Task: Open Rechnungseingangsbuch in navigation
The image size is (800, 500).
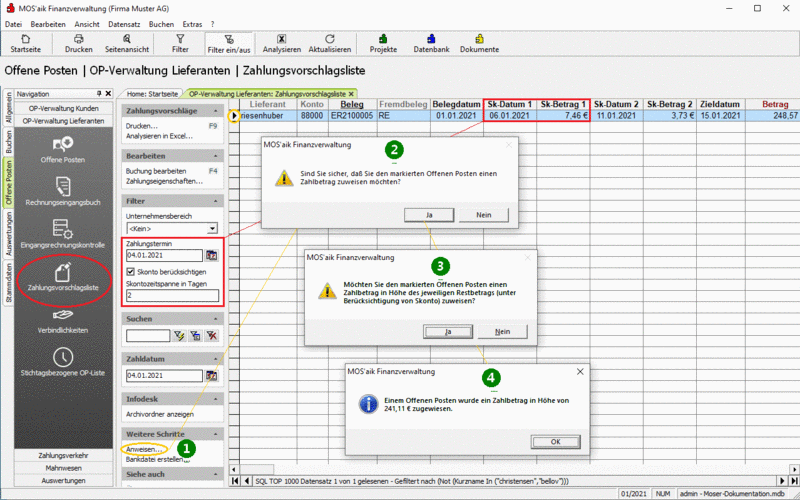Action: point(63,192)
